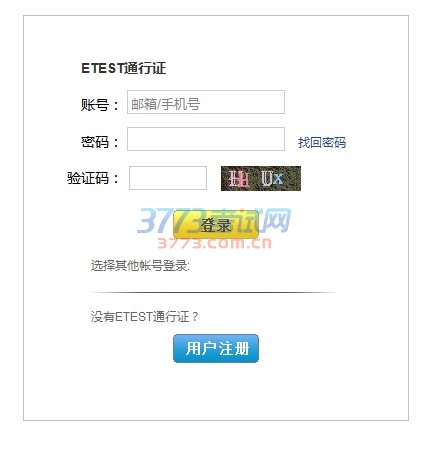This screenshot has height=451, width=429.
Task: Open the 找回密码 recover password link
Action: [x=322, y=142]
